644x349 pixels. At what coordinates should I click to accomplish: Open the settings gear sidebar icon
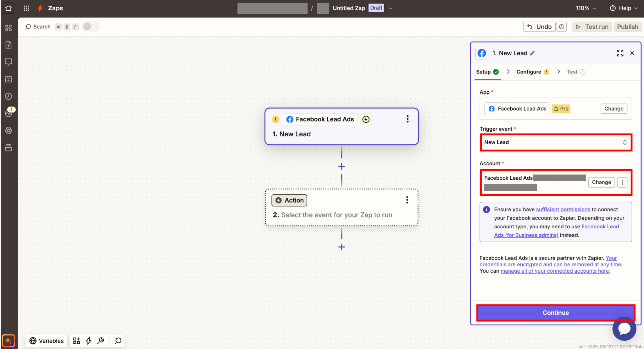(8, 130)
